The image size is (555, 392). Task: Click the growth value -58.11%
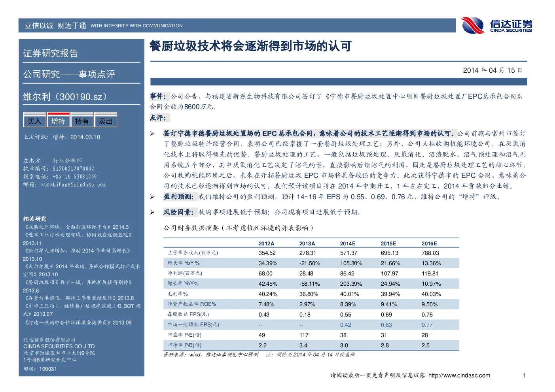[309, 284]
